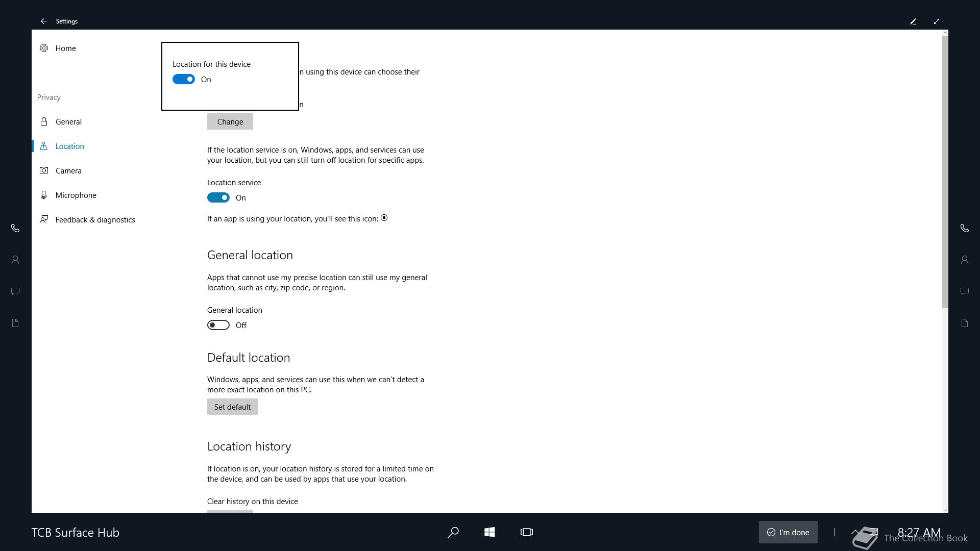Click the Location history heading
This screenshot has height=551, width=980.
(x=249, y=446)
